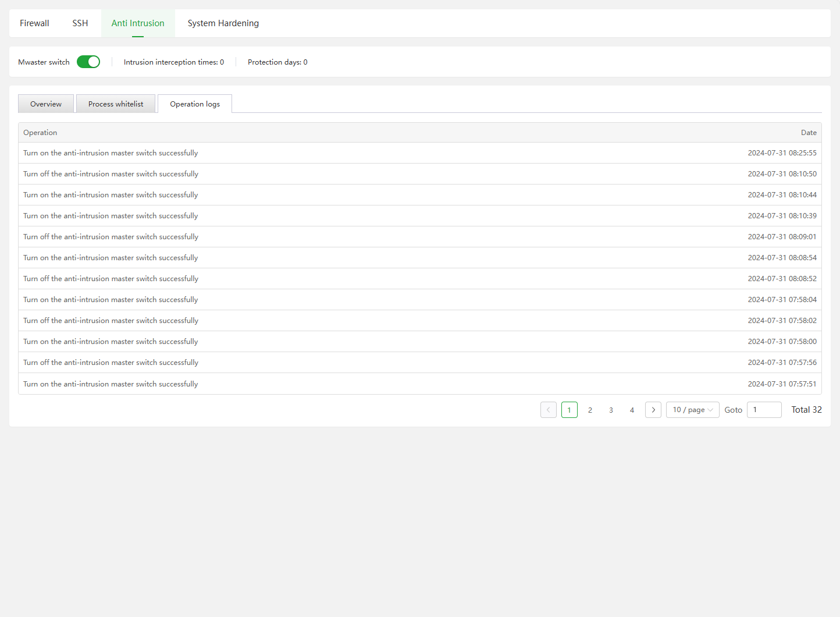Select the Anti Intrusion tab
This screenshot has height=617, width=840.
(x=138, y=23)
